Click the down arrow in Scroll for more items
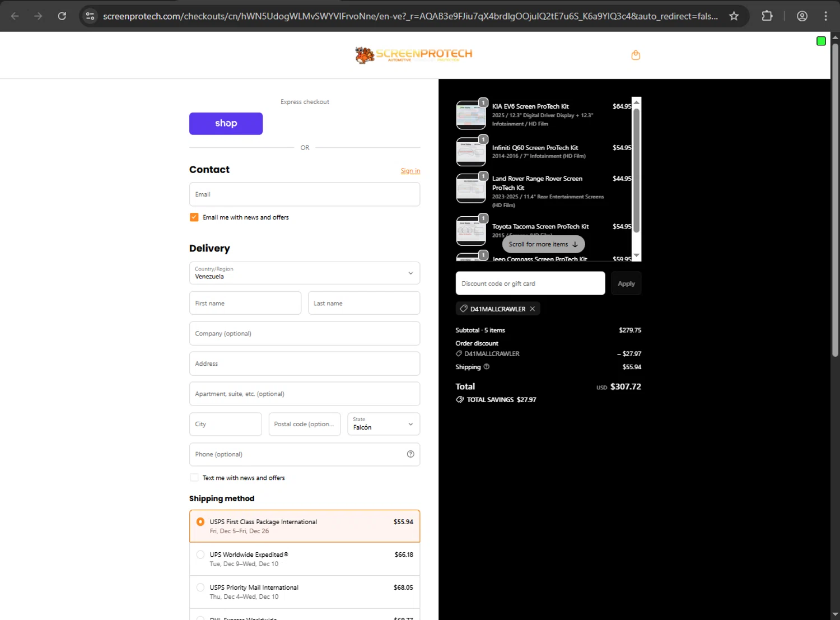 (x=575, y=244)
